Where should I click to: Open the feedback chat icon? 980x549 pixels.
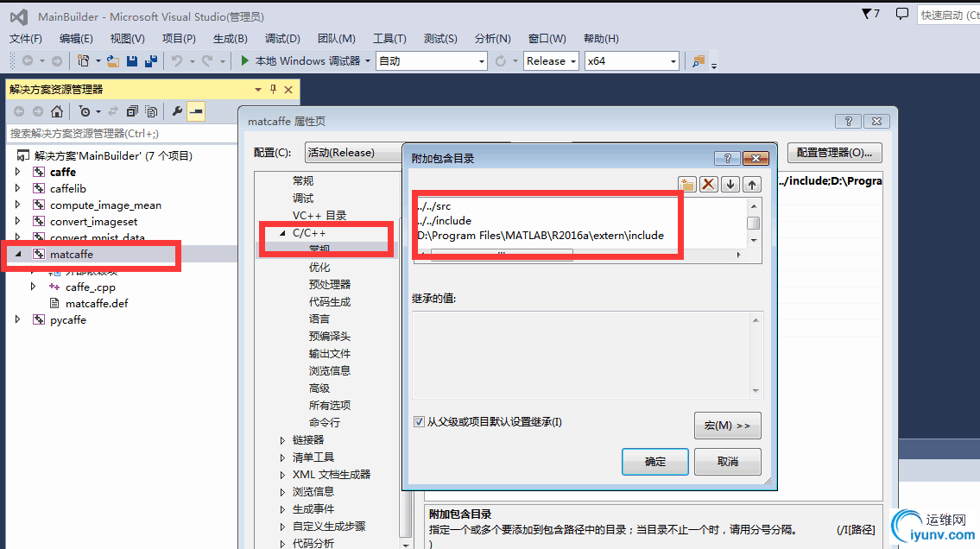(x=902, y=14)
